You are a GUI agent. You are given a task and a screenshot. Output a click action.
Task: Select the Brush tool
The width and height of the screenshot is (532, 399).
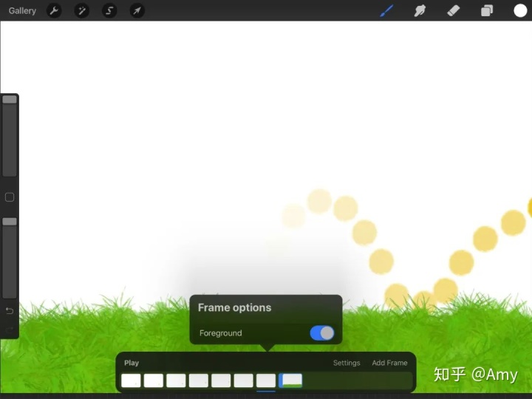click(x=386, y=11)
